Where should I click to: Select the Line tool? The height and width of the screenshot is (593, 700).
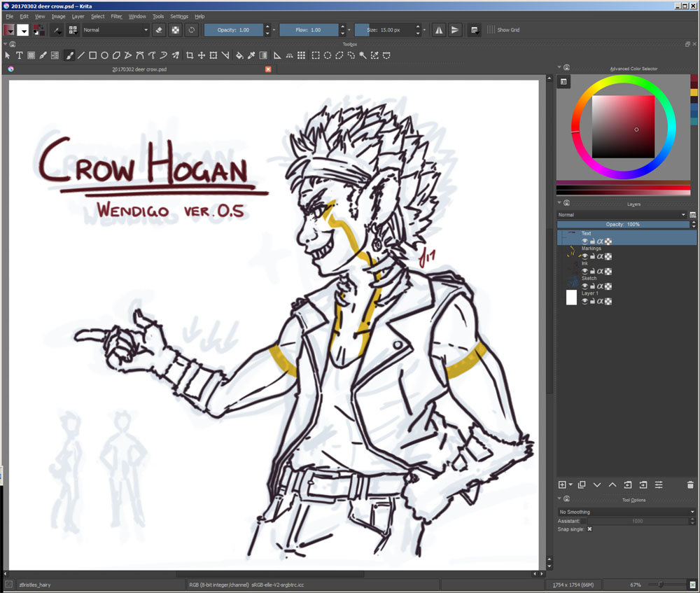[x=80, y=55]
